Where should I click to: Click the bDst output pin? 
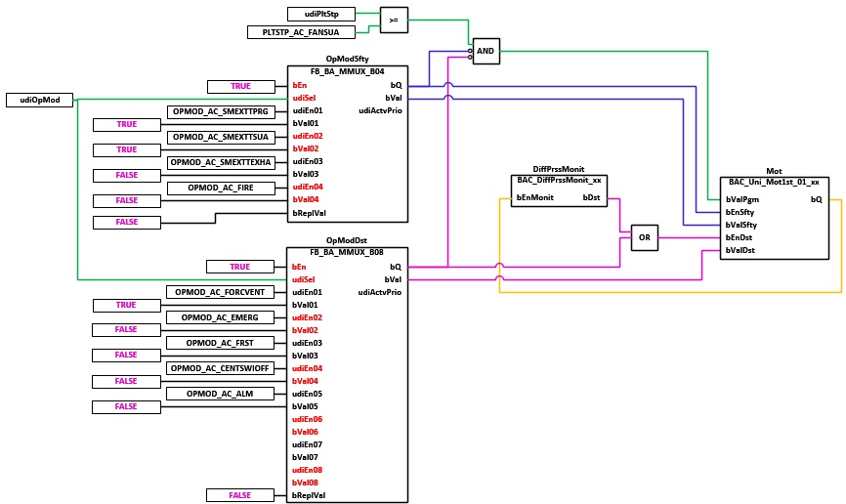coord(591,197)
